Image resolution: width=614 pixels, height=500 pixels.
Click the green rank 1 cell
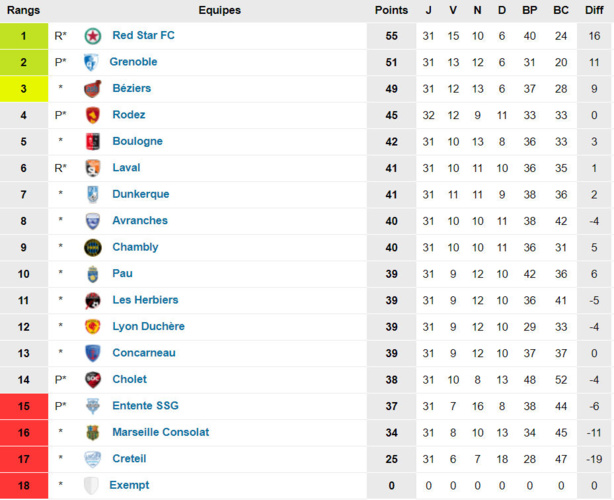coord(23,36)
